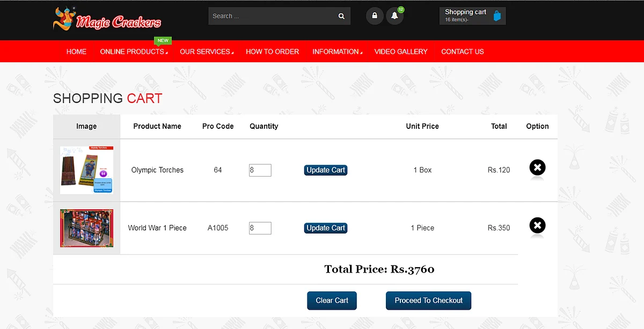The image size is (644, 329).
Task: Remove World War 1 Piece with X icon
Action: (x=537, y=225)
